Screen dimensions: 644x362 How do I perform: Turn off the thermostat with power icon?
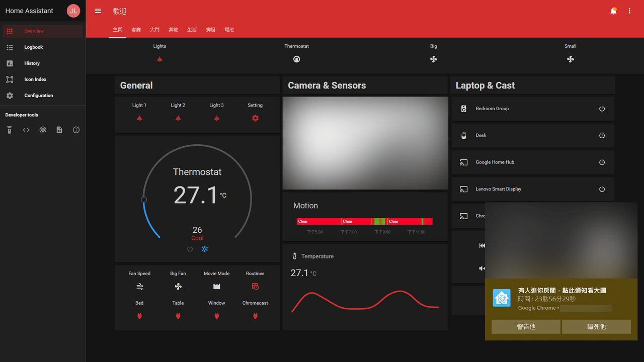(x=190, y=249)
